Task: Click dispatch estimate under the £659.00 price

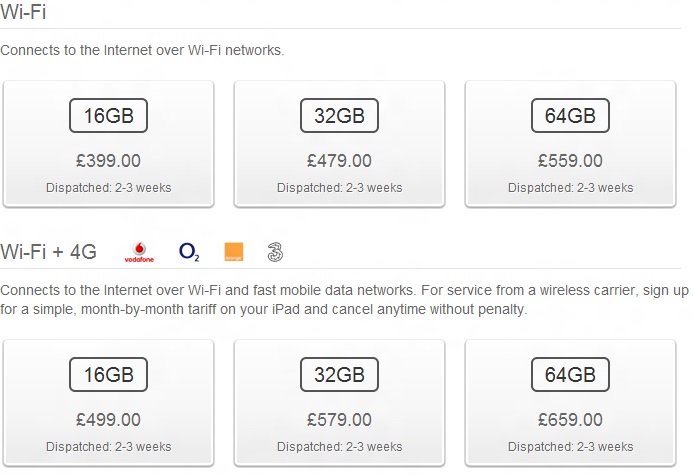Action: pyautogui.click(x=570, y=447)
